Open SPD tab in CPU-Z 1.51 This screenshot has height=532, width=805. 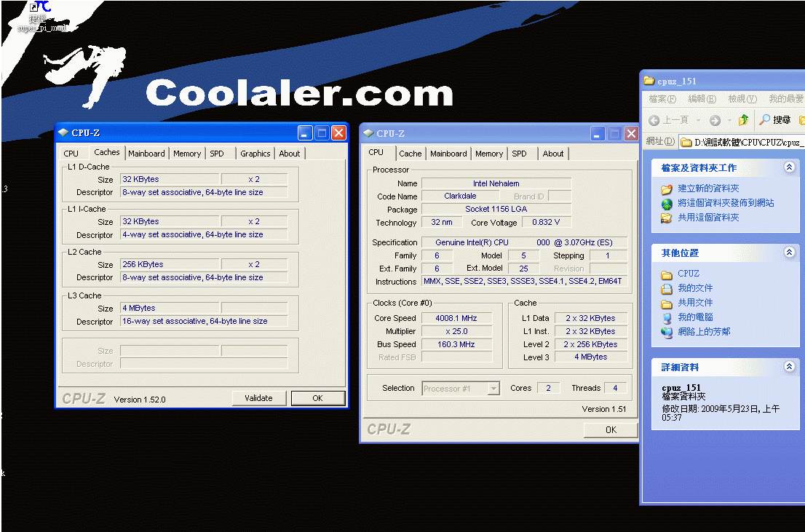[520, 154]
